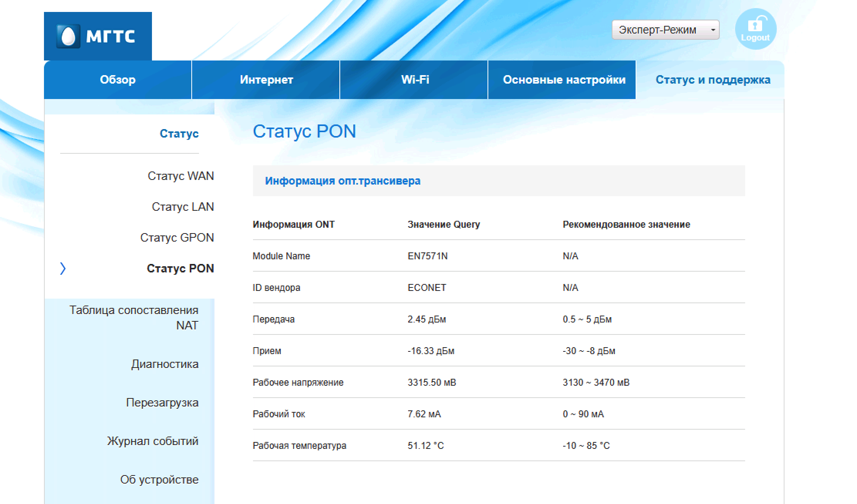
Task: Switch to the Интернет tab
Action: pos(266,80)
